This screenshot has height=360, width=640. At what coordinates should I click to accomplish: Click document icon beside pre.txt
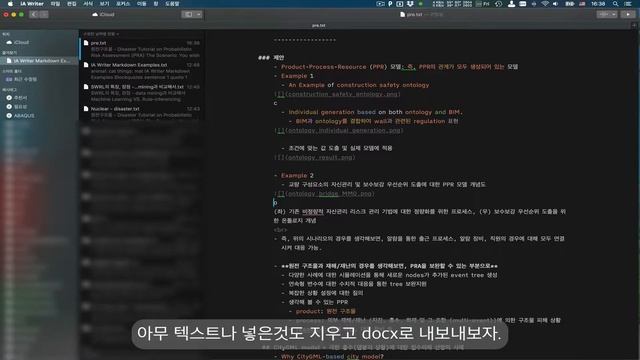tap(86, 42)
